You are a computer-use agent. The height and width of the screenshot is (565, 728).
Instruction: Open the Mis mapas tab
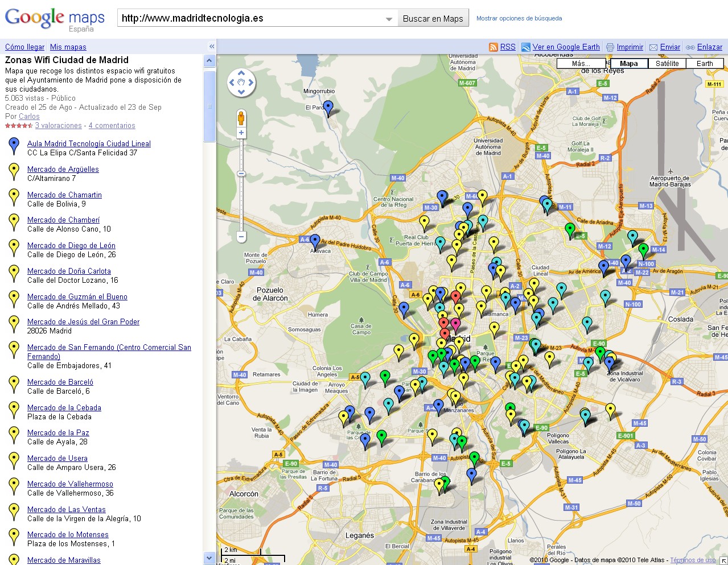[x=68, y=47]
